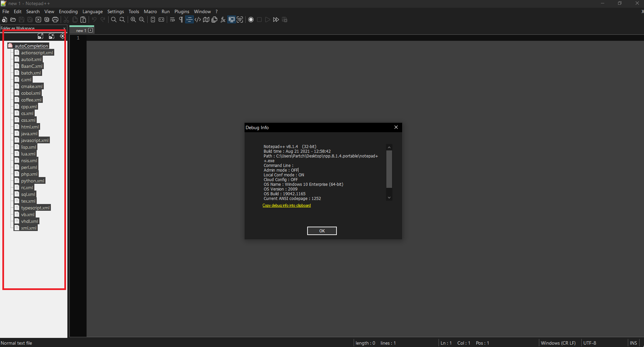644x347 pixels.
Task: Toggle word wrap icon
Action: click(x=172, y=20)
